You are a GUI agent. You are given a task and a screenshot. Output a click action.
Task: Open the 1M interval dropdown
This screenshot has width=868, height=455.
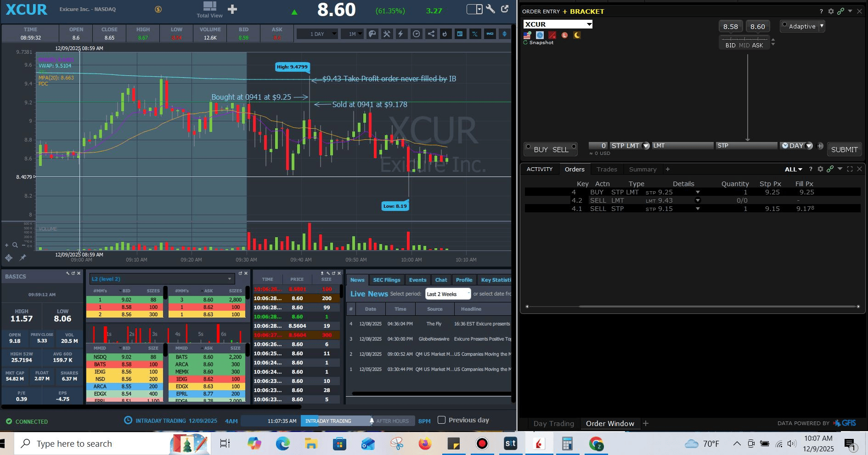pyautogui.click(x=352, y=34)
